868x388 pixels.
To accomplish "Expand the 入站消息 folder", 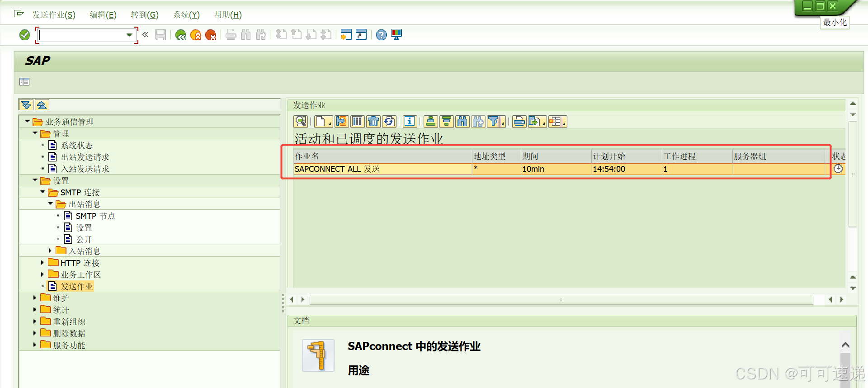I will [x=50, y=251].
